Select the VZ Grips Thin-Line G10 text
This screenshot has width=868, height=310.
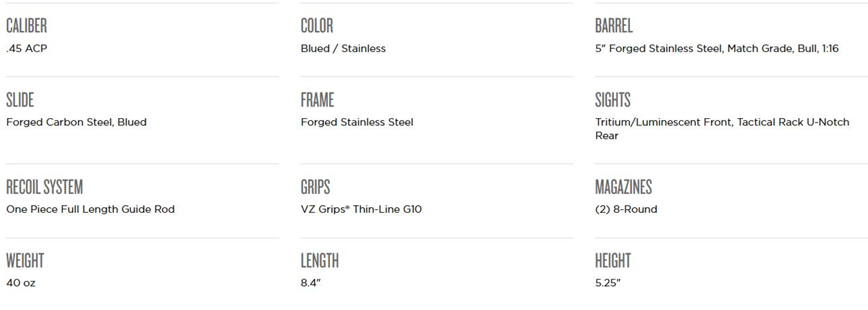pos(361,209)
